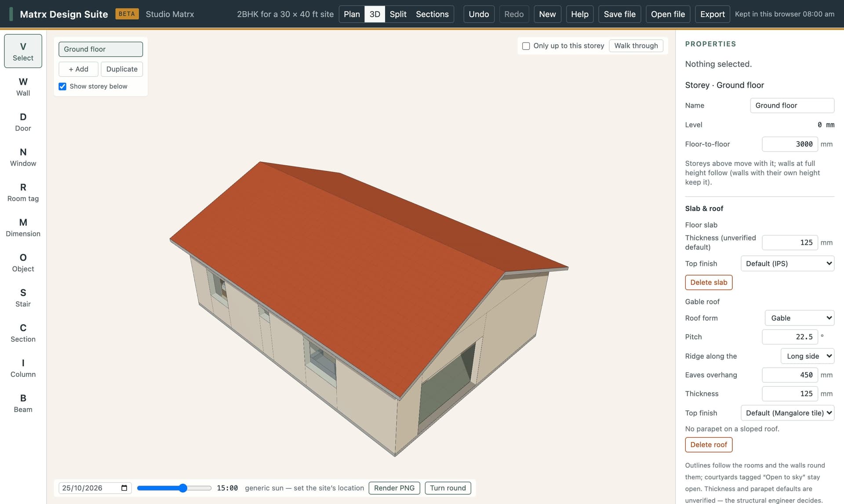Viewport: 844px width, 504px height.
Task: Select the Object tool
Action: [23, 262]
